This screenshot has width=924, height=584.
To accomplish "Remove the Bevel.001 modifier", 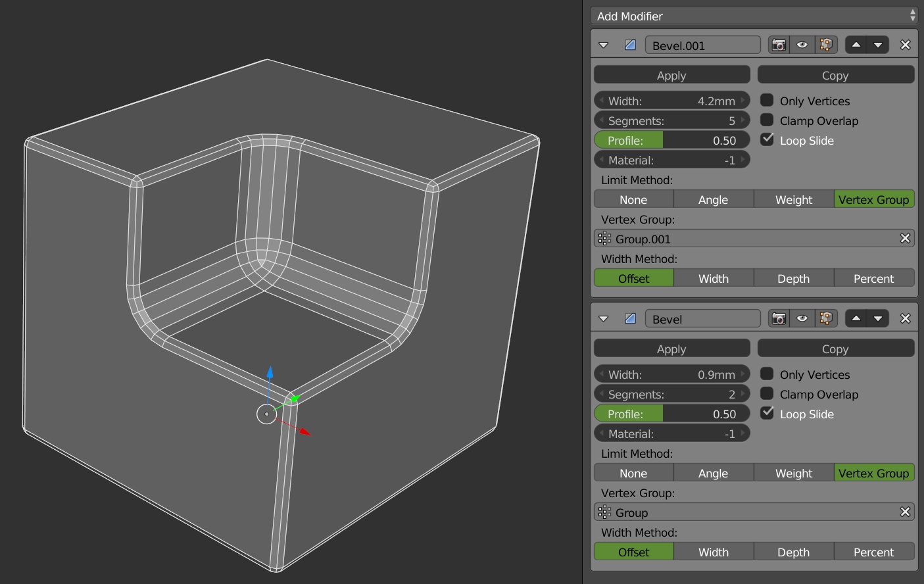I will (x=906, y=45).
